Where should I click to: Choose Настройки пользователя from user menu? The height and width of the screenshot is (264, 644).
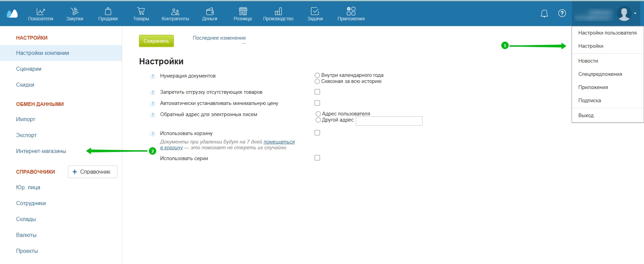tap(607, 33)
